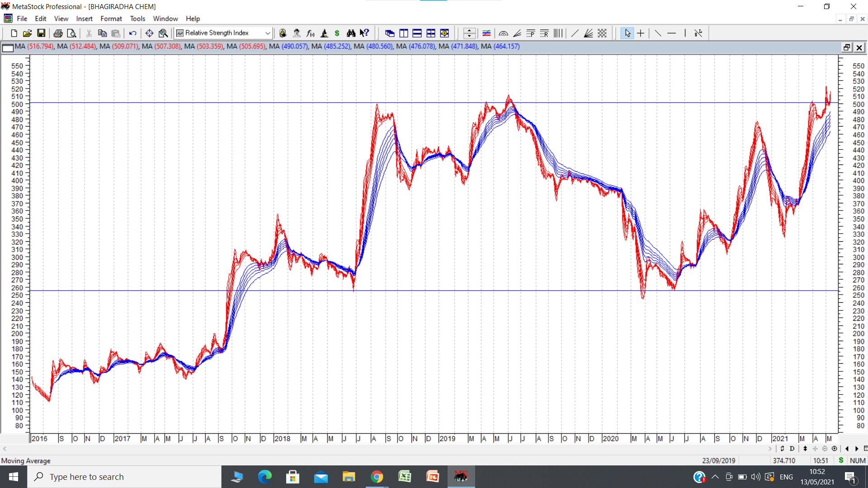
Task: Open the chart inner window menu box
Action: click(8, 47)
